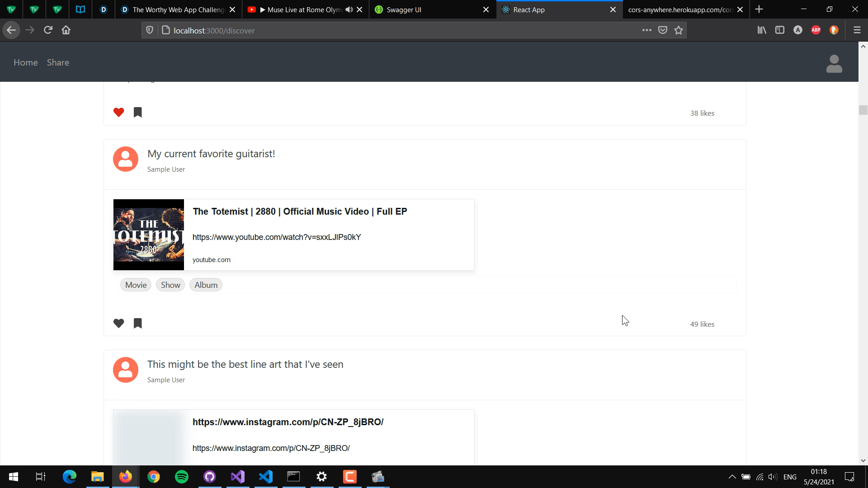Select the Album tag chip
This screenshot has width=868, height=488.
point(206,285)
